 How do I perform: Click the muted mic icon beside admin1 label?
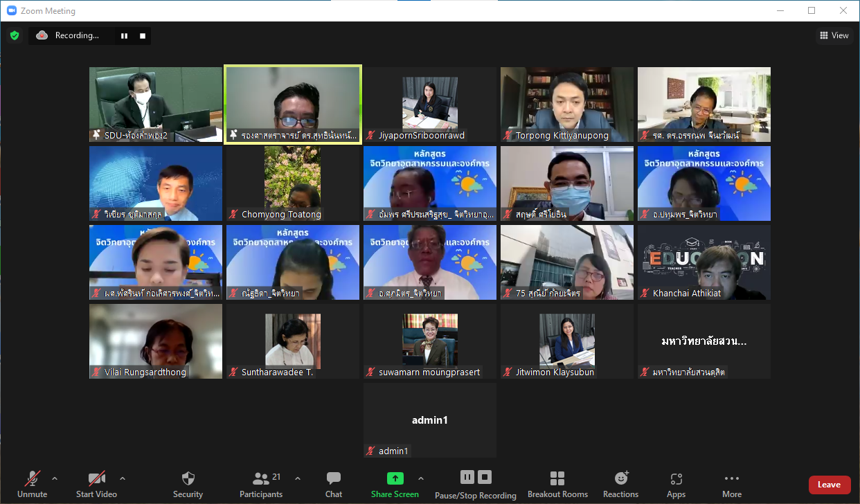tap(371, 451)
